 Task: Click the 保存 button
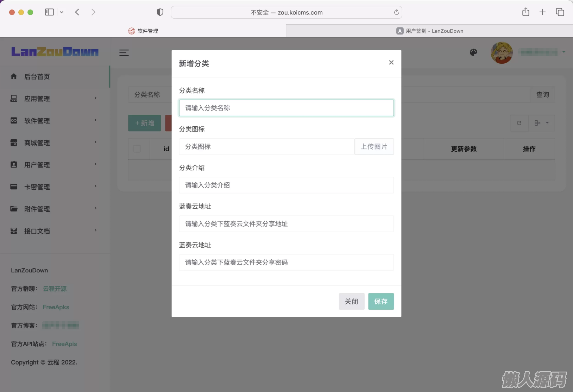(381, 301)
